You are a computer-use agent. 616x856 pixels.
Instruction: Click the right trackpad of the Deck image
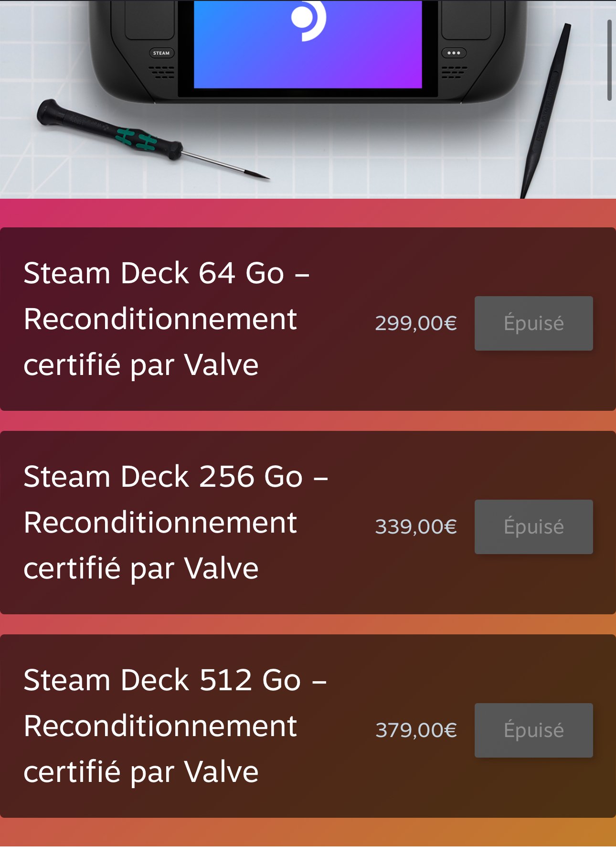coord(466,20)
